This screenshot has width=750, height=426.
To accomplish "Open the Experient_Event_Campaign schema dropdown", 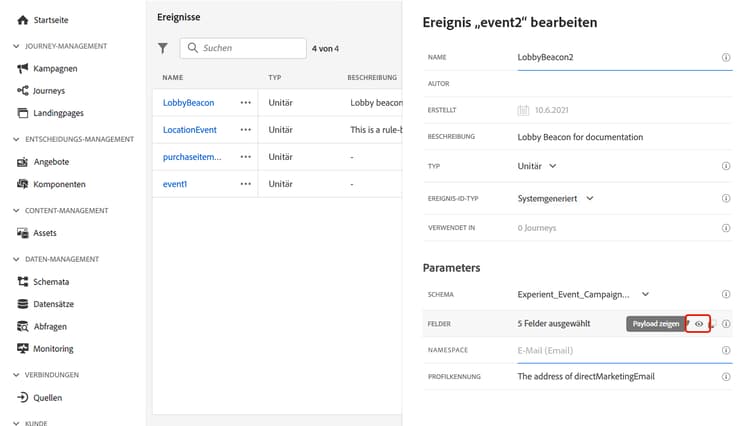I will (x=583, y=295).
